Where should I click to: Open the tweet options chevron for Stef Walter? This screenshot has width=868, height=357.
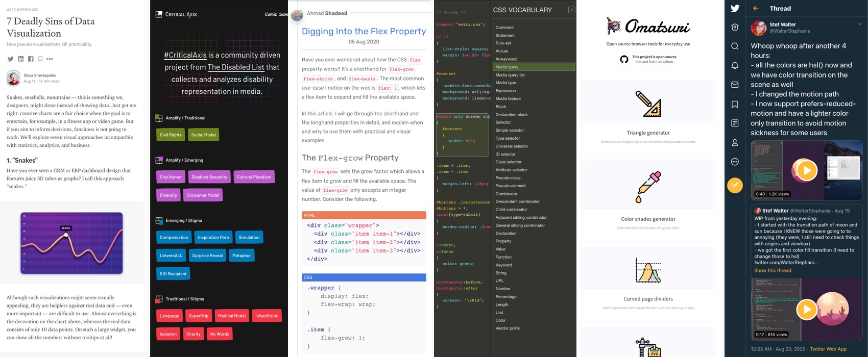coord(860,24)
